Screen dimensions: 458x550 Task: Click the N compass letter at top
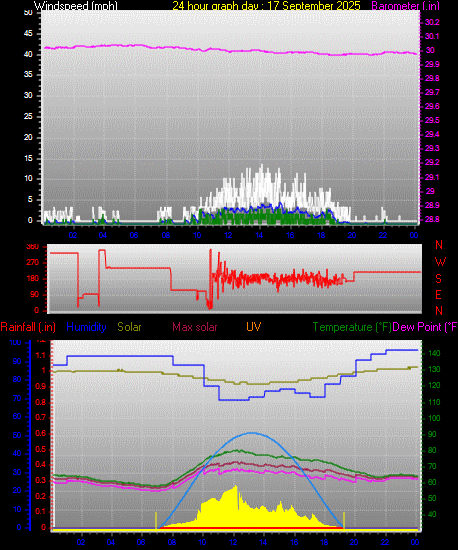pos(439,244)
